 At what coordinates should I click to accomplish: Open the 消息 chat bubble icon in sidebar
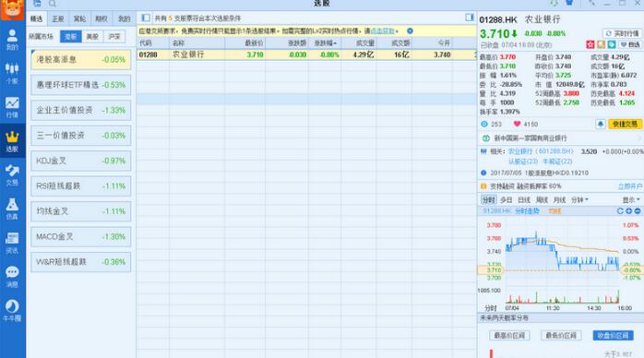[x=12, y=276]
